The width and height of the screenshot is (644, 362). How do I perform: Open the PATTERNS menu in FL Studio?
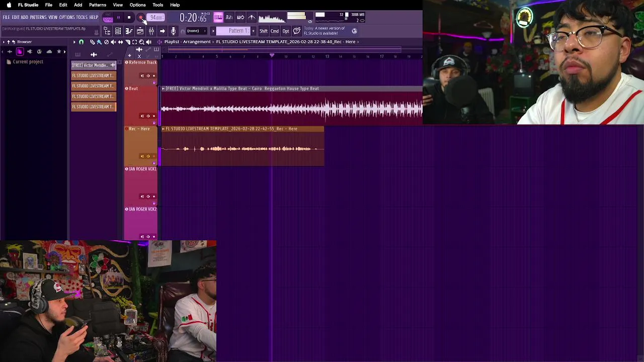[38, 17]
